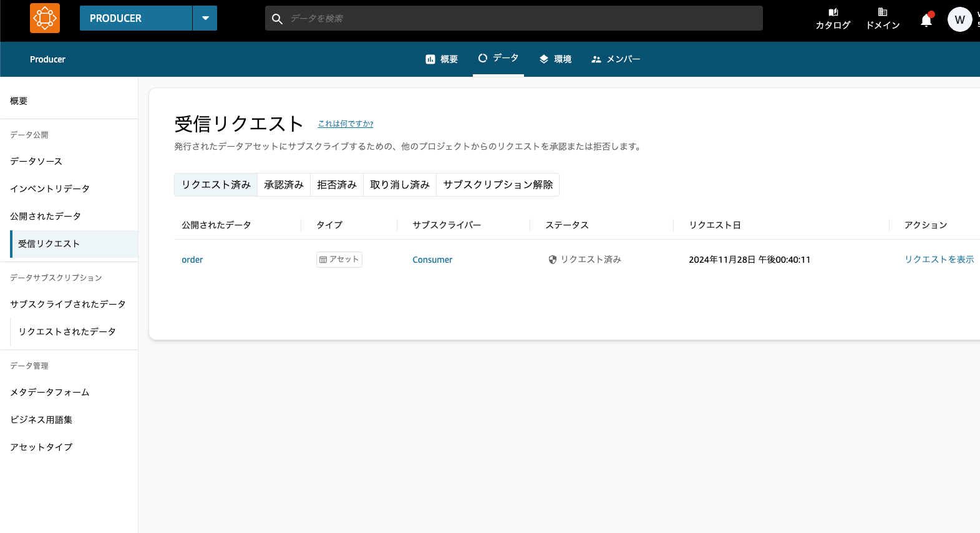Select the リクエスト済み filter tab

[x=216, y=185]
